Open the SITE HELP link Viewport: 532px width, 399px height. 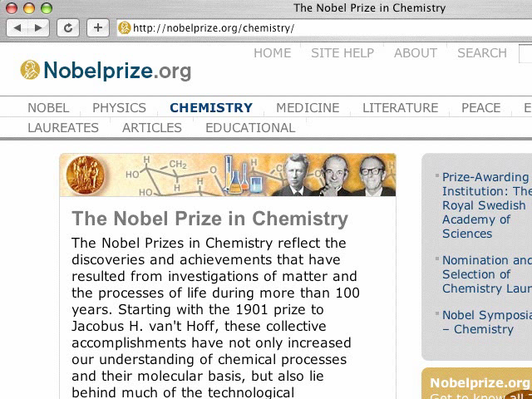(x=342, y=53)
